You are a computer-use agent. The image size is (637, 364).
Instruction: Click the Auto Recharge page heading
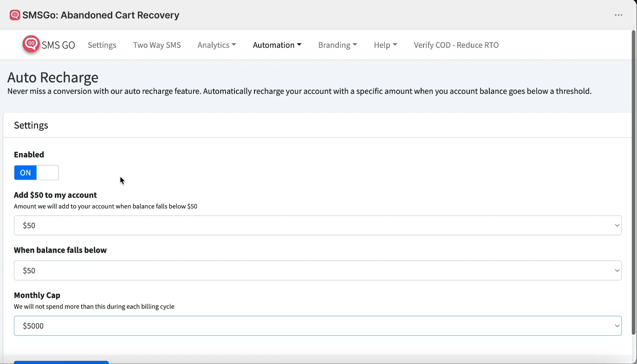pyautogui.click(x=53, y=77)
